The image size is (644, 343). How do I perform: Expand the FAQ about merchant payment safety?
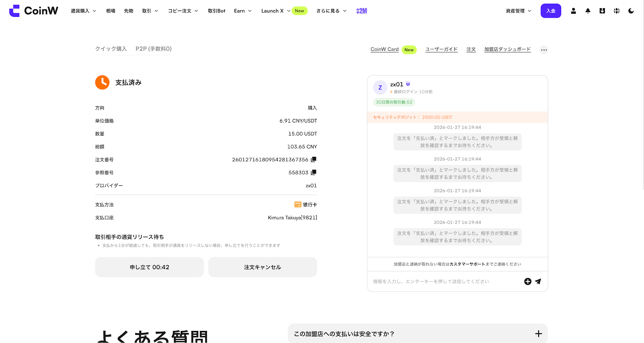[x=417, y=334]
